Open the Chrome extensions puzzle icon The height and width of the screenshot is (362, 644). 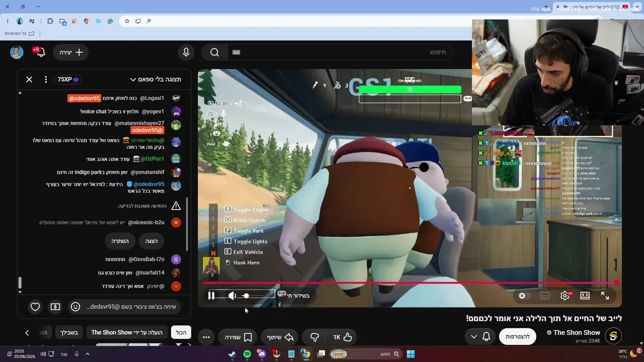pyautogui.click(x=50, y=21)
